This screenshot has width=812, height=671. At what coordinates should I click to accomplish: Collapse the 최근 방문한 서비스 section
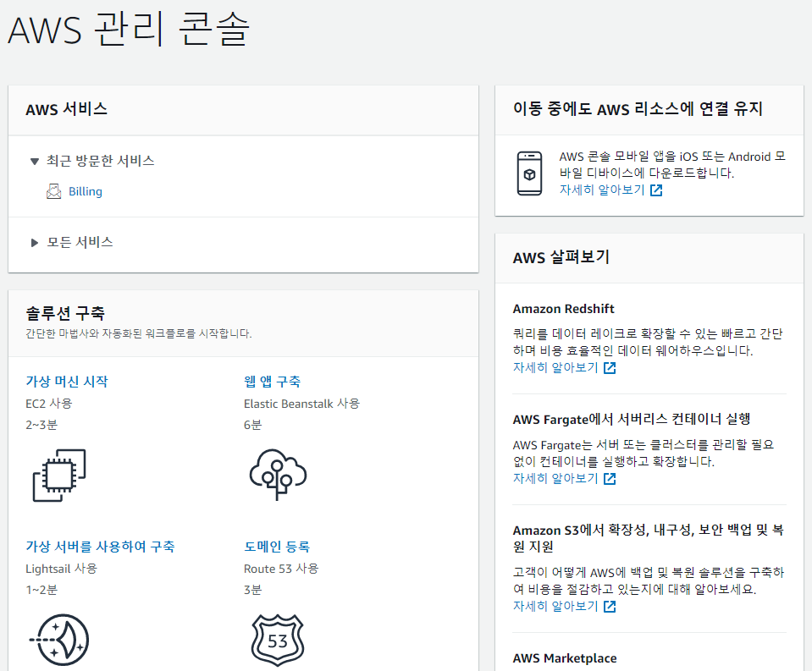[x=35, y=162]
